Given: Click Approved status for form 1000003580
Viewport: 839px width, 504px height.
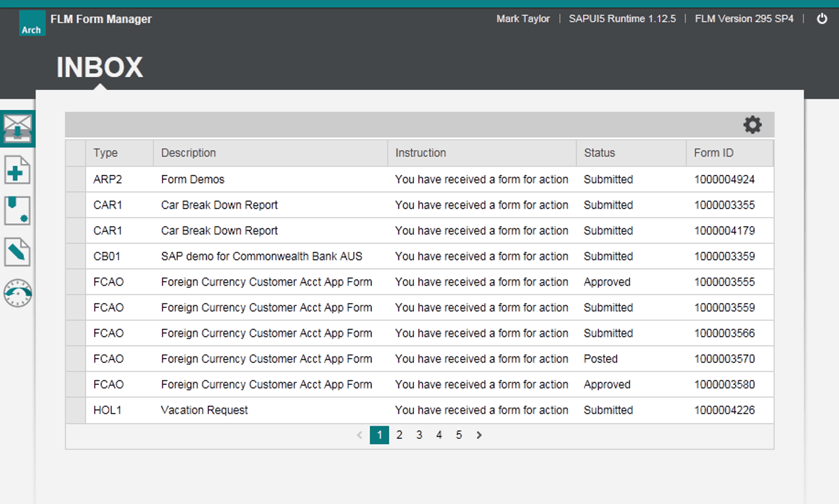Looking at the screenshot, I should [607, 384].
